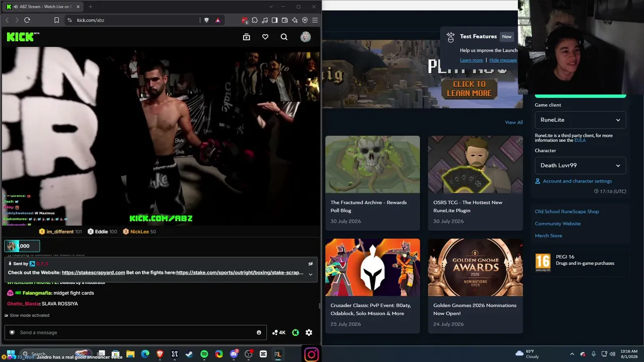Open the EULA link in the launcher
This screenshot has height=362, width=644.
coord(580,140)
